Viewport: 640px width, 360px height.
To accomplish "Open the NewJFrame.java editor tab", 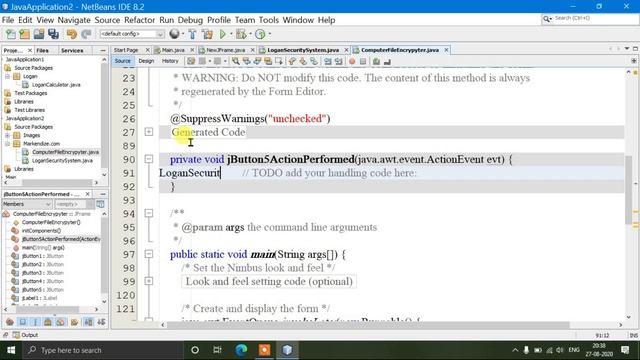I will [225, 50].
